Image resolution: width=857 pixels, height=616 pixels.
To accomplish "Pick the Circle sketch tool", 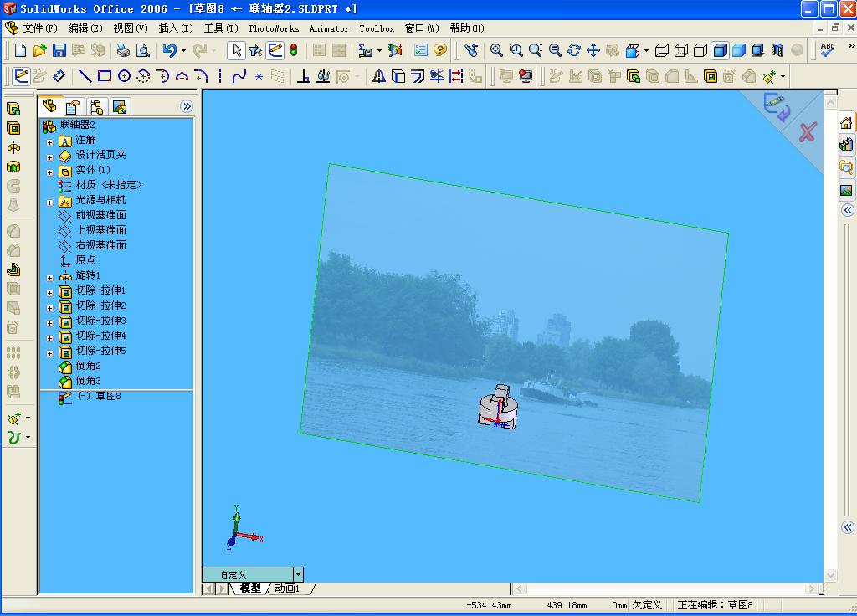I will pyautogui.click(x=124, y=76).
